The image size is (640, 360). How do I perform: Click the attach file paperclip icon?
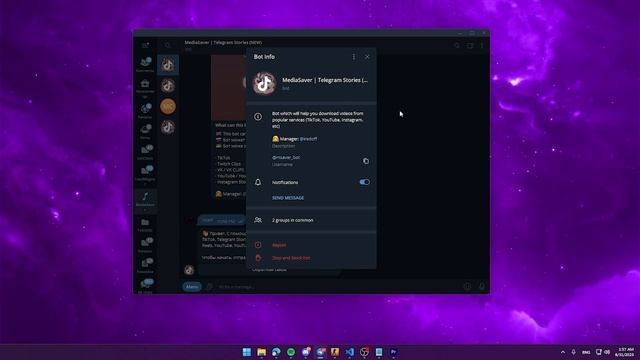pos(209,287)
